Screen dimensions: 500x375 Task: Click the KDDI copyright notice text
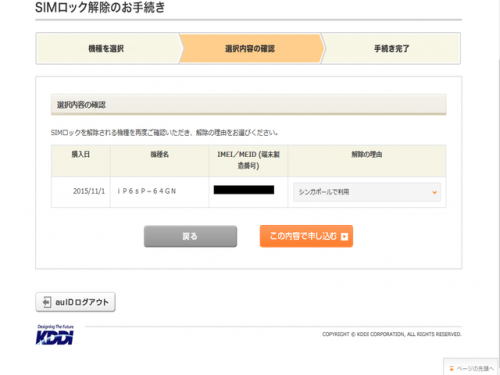[392, 334]
